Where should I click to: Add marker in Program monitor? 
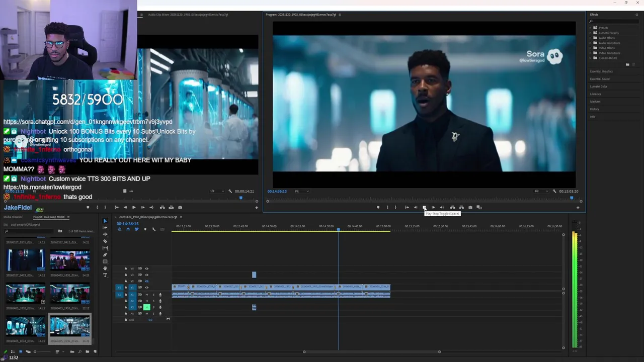click(x=378, y=207)
